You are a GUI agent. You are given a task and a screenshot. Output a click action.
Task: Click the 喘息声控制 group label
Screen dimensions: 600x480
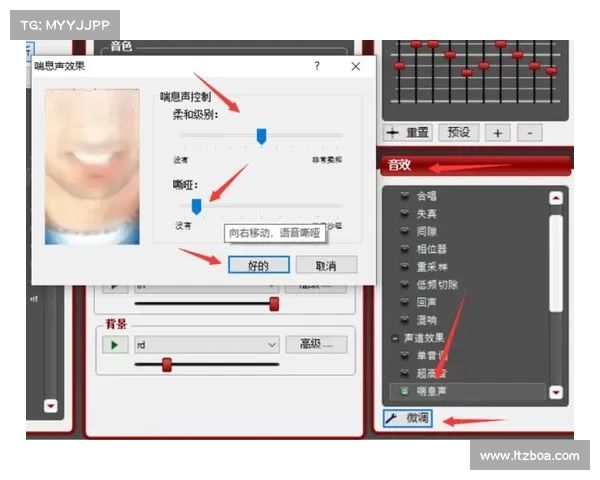tap(186, 97)
